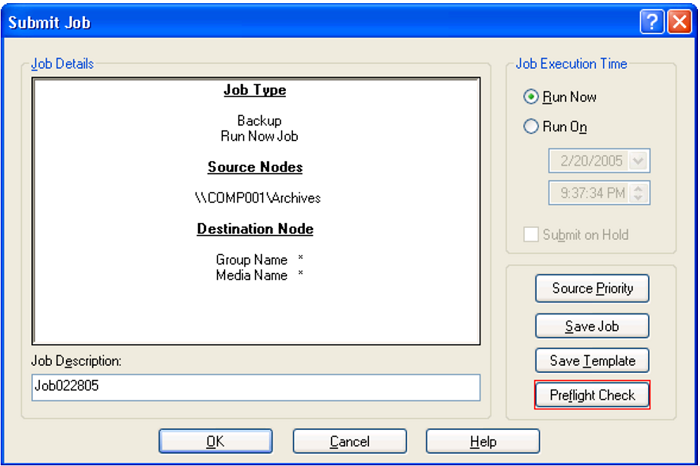Click the Save Job button
Viewport: 700px width, 466px height.
pos(592,326)
